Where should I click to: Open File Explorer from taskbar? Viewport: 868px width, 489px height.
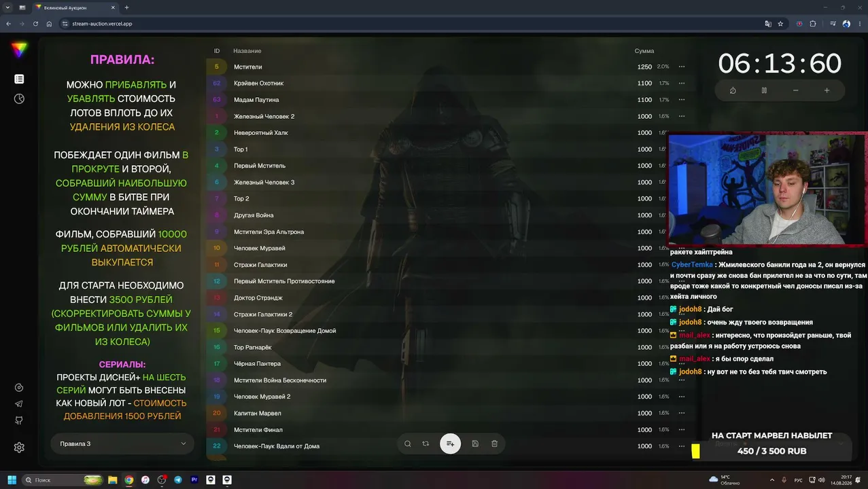(113, 479)
